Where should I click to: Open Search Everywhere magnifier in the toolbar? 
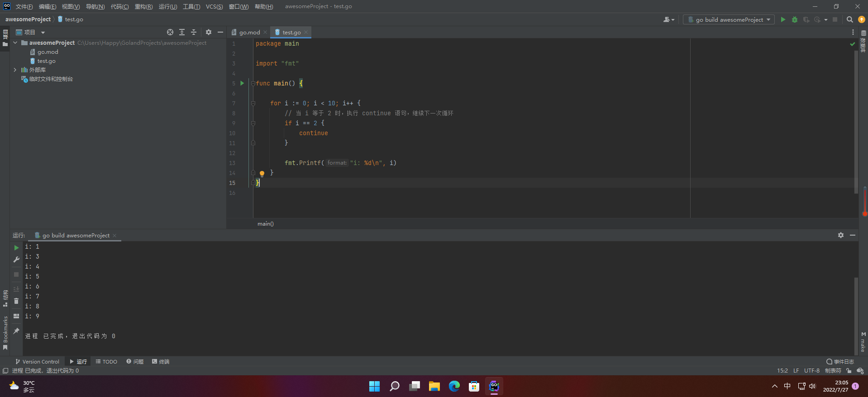pyautogui.click(x=850, y=19)
